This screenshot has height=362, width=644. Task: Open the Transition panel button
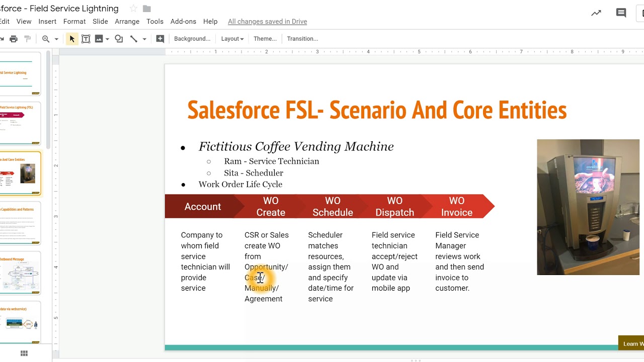[x=302, y=39]
